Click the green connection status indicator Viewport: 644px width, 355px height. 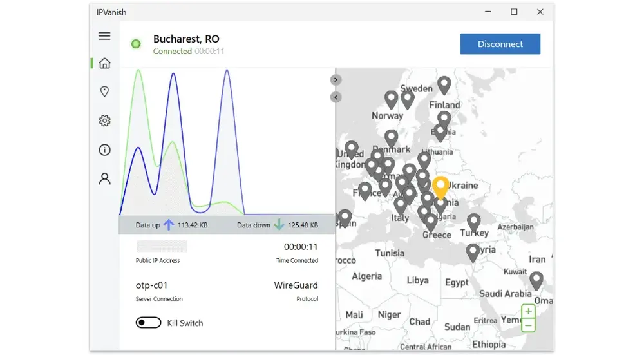(x=136, y=44)
